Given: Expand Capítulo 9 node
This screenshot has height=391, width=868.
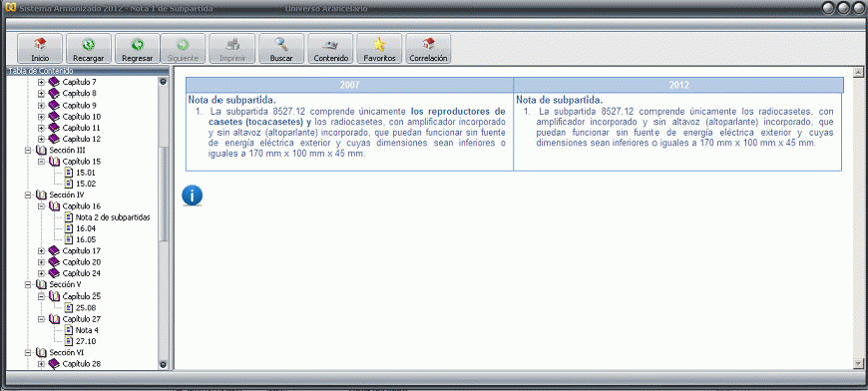Looking at the screenshot, I should point(41,105).
